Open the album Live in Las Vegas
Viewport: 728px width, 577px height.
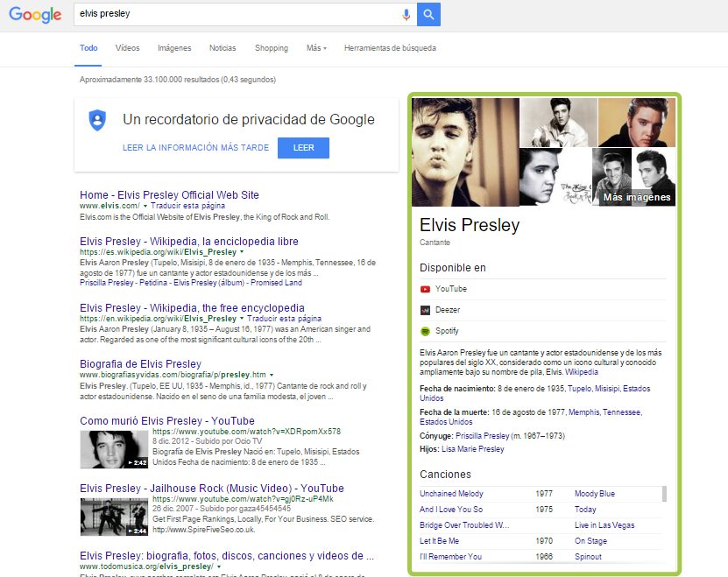604,525
